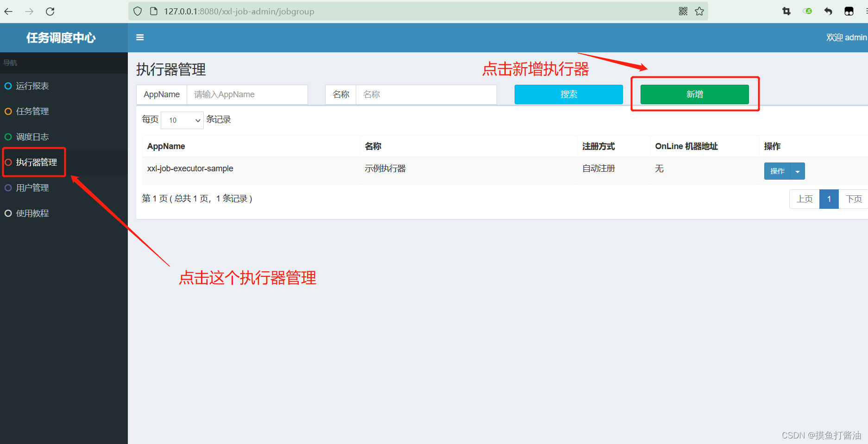Reload the page with refresh icon

[x=50, y=12]
